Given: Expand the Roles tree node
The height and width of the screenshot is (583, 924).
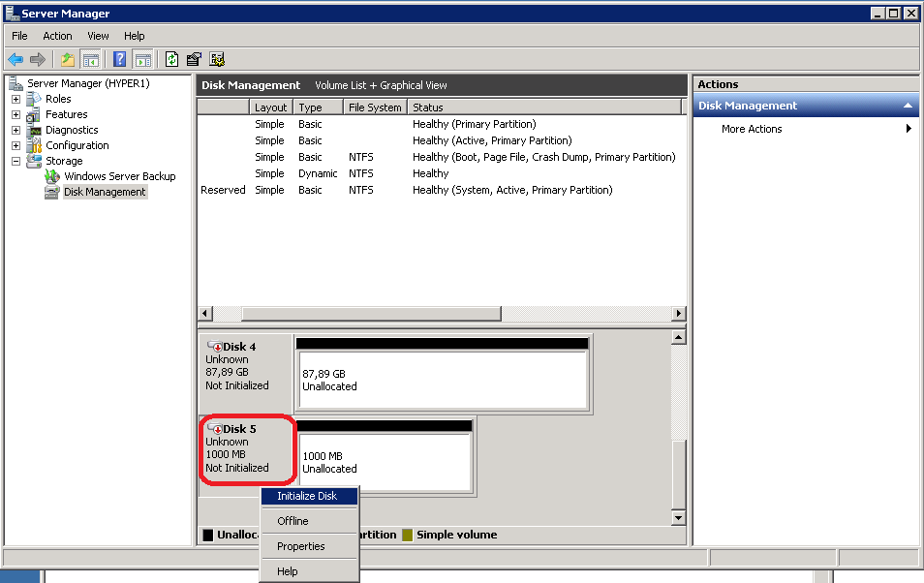Looking at the screenshot, I should coord(15,99).
